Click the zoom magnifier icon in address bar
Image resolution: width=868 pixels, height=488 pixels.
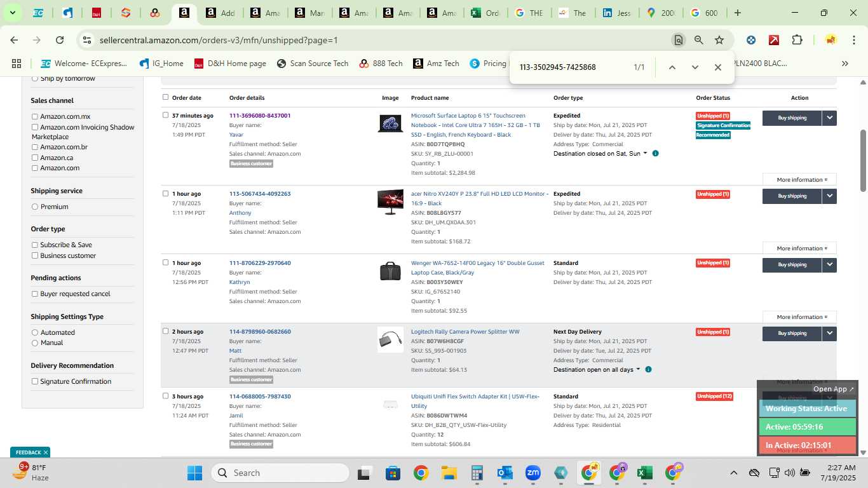pos(699,40)
